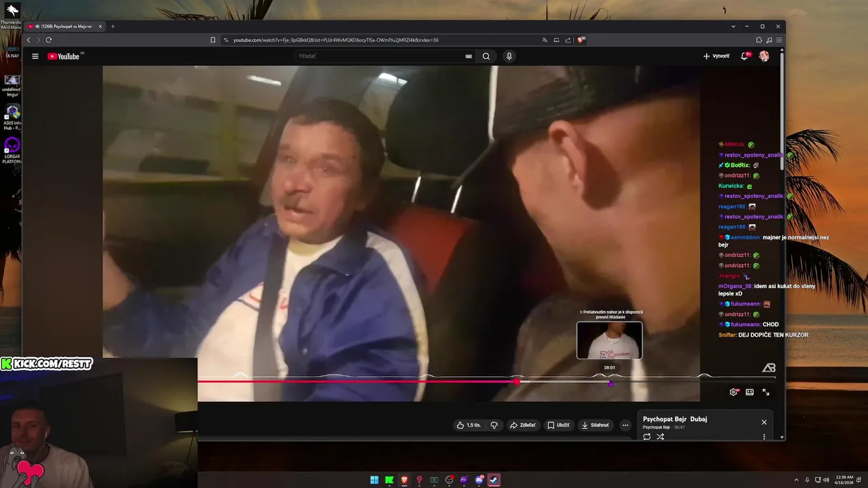Reload the page with the refresh icon
868x488 pixels.
(x=49, y=40)
